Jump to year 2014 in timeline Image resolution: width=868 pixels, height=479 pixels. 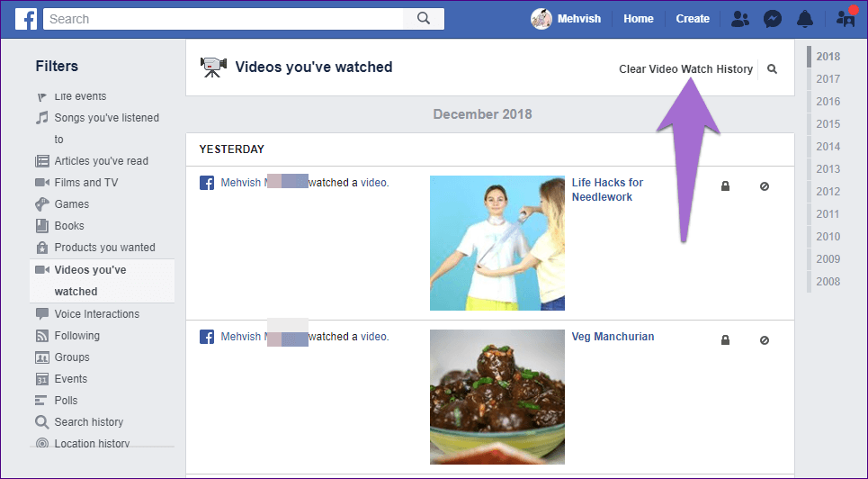click(x=828, y=147)
